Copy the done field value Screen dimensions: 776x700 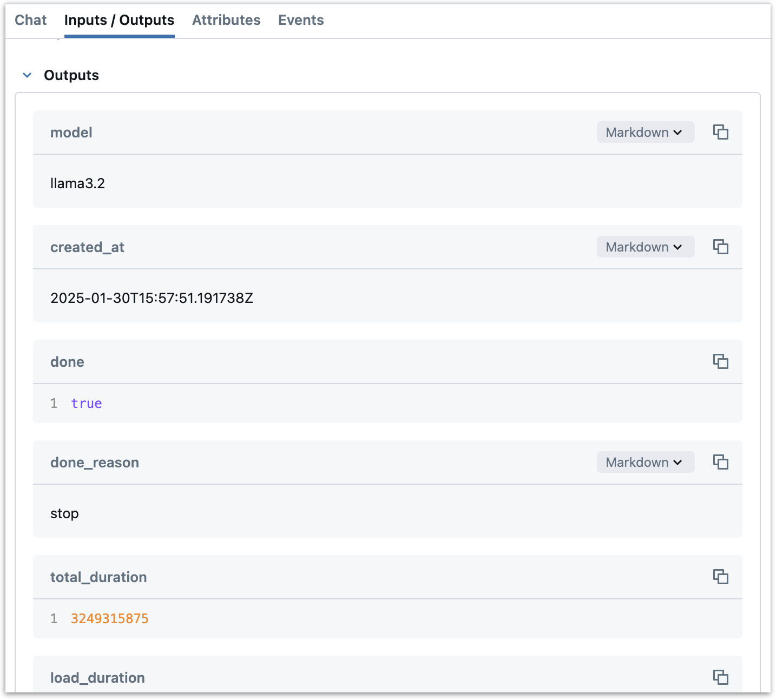[x=720, y=361]
